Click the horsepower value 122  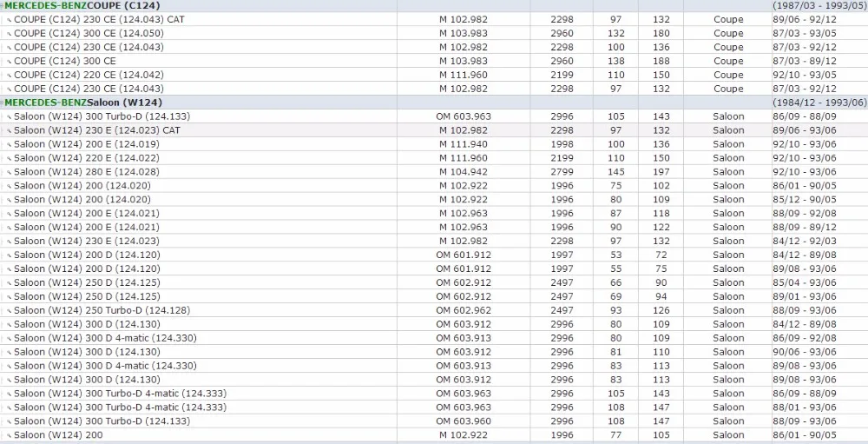click(x=661, y=228)
